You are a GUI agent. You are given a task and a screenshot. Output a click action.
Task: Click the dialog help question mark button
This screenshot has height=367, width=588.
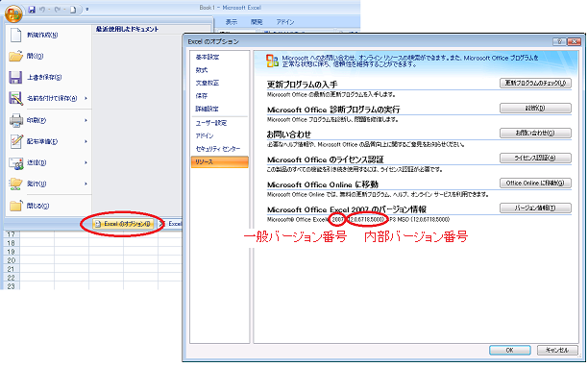pyautogui.click(x=559, y=41)
